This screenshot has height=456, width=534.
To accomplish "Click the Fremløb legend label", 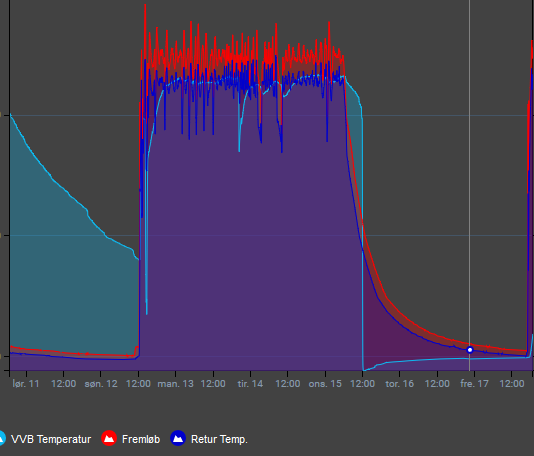I will tap(141, 439).
